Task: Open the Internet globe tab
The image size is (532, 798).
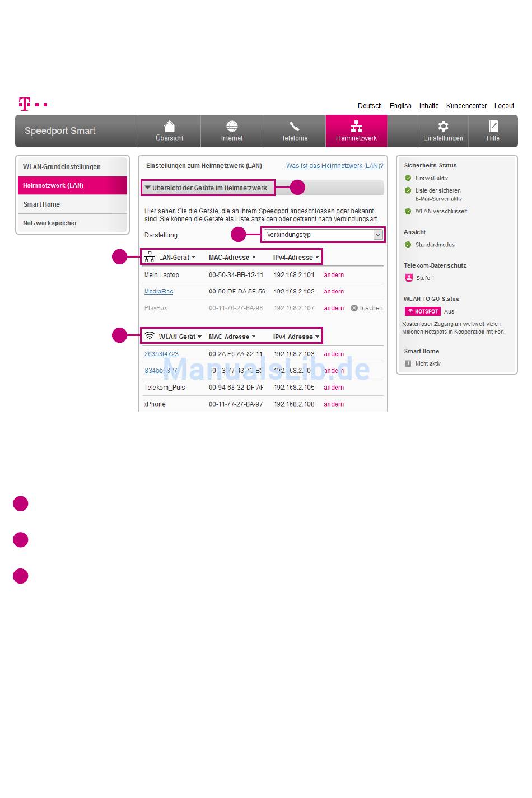Action: coord(232,131)
